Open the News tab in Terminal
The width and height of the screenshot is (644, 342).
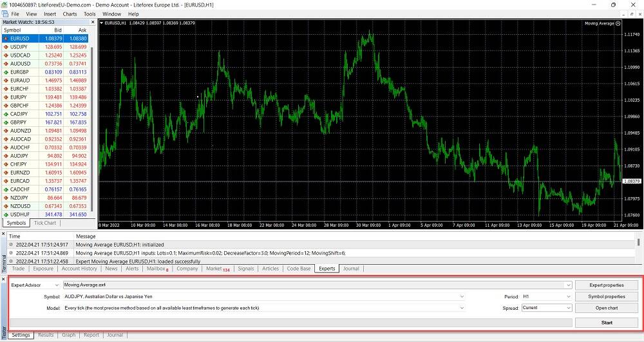click(111, 269)
